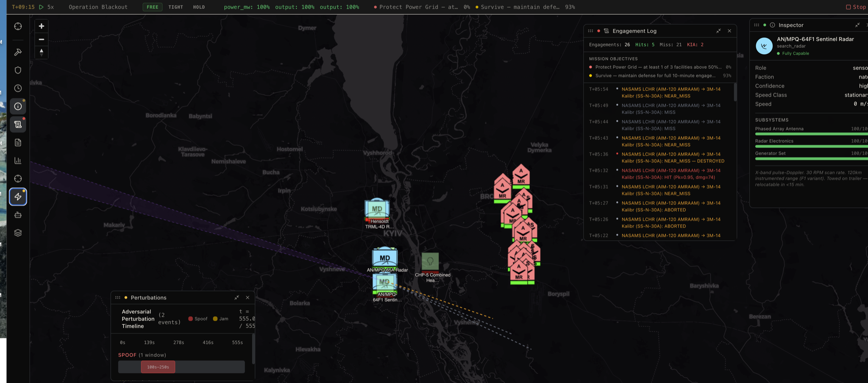
Task: Open the document report icon in sidebar
Action: [18, 142]
